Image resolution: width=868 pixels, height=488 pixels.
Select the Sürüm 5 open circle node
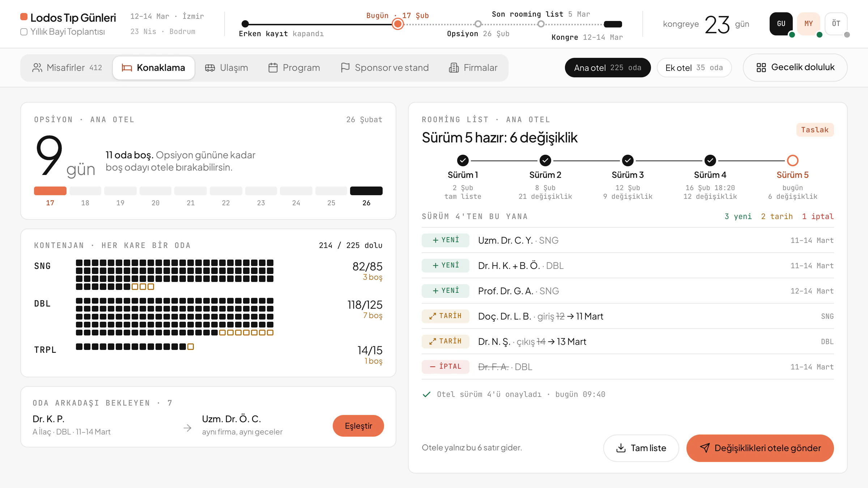[793, 160]
